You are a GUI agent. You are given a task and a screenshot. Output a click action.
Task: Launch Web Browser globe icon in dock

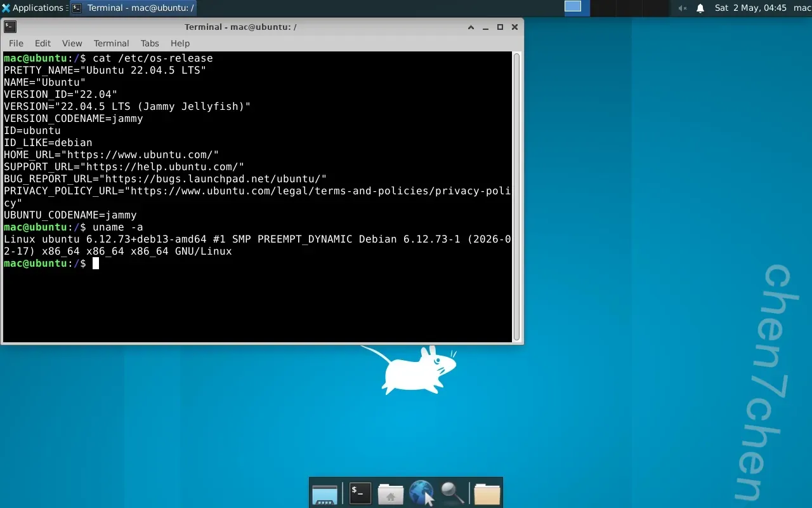tap(421, 493)
